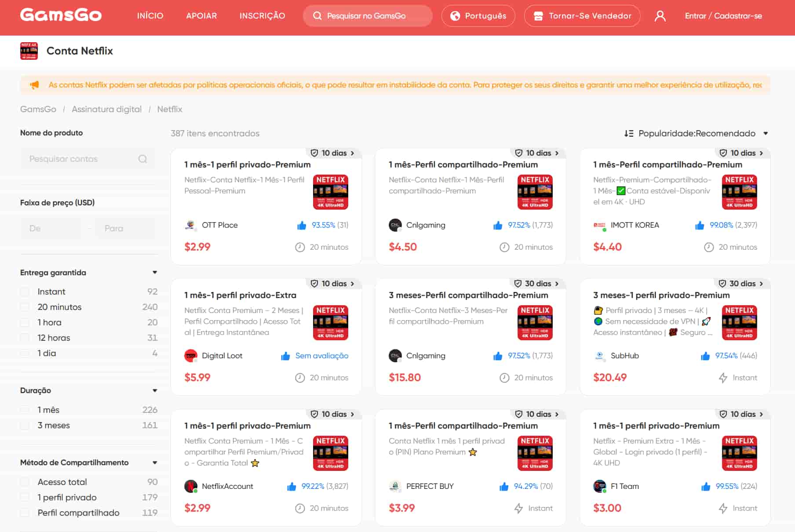Collapse the Entrega garantida filter section
Image resolution: width=795 pixels, height=532 pixels.
coord(155,273)
